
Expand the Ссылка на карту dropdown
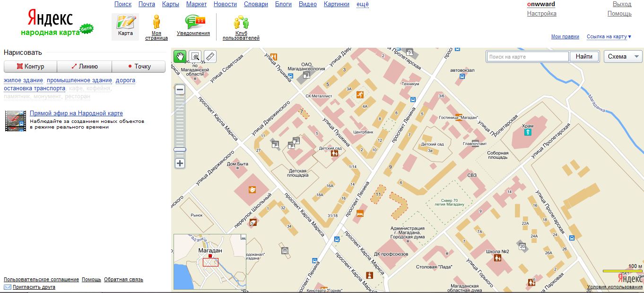coord(609,36)
